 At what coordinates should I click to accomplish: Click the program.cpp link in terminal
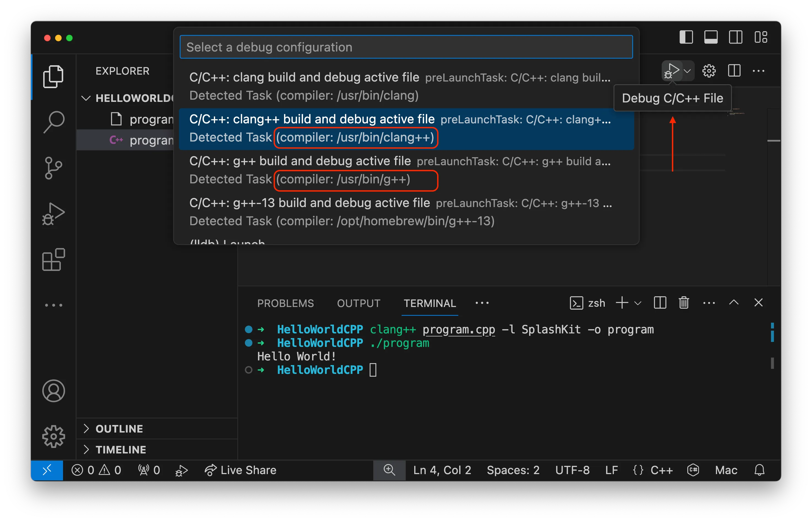(x=459, y=330)
